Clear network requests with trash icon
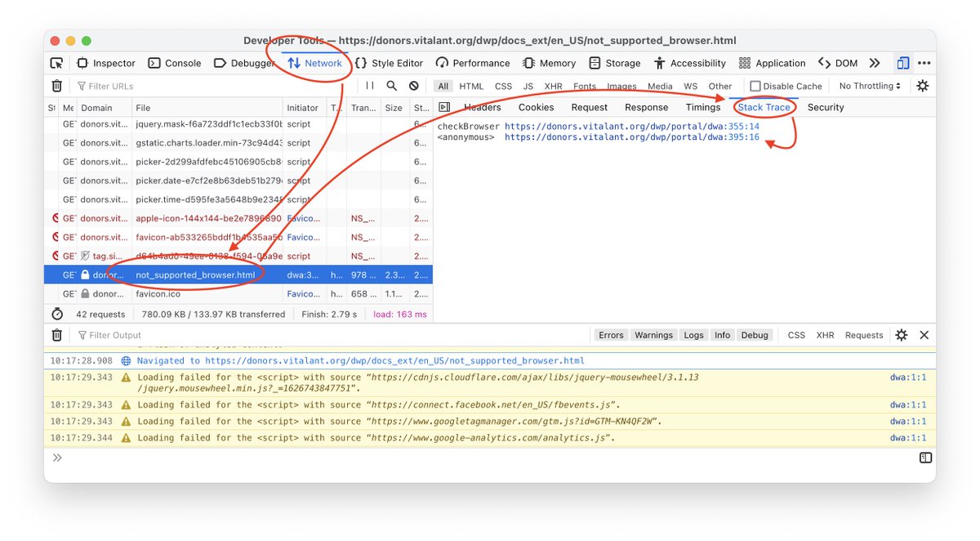Screen dimensions: 980x541 coord(57,86)
